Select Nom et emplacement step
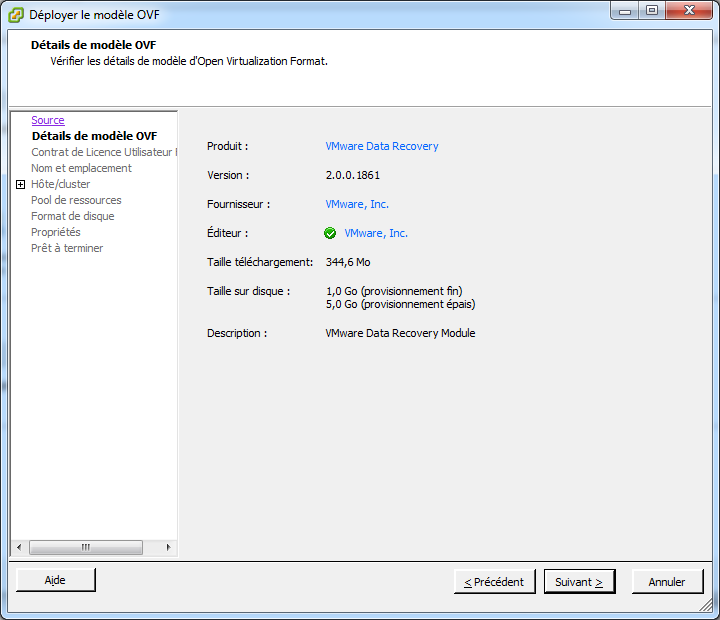This screenshot has width=720, height=620. pyautogui.click(x=81, y=168)
